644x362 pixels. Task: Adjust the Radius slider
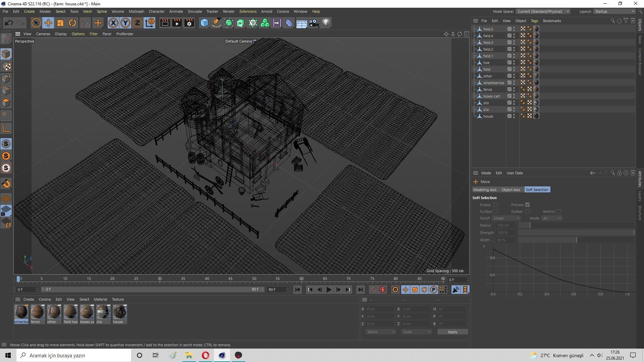(576, 225)
